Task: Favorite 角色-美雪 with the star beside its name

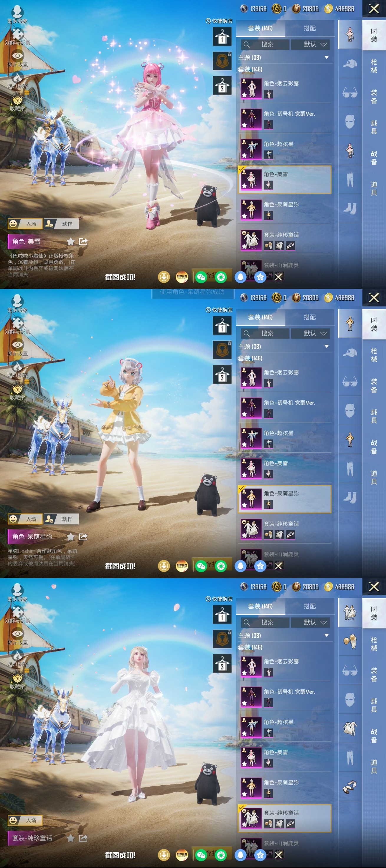Action: pyautogui.click(x=70, y=241)
